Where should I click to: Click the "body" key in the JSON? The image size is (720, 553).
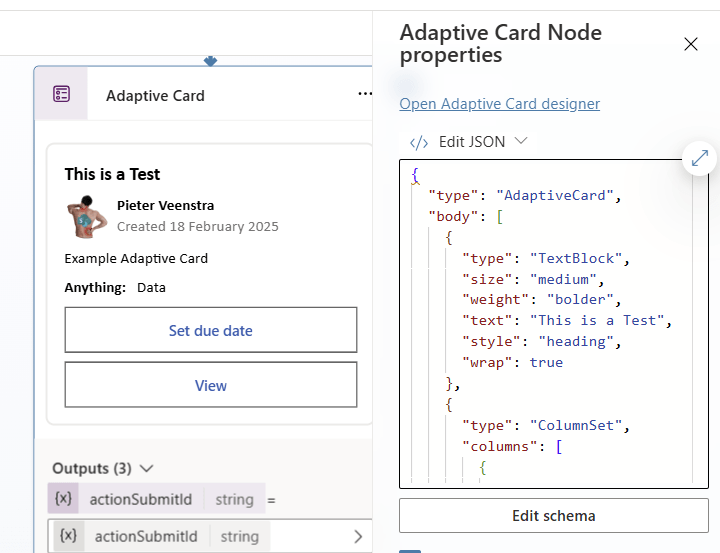(x=453, y=216)
